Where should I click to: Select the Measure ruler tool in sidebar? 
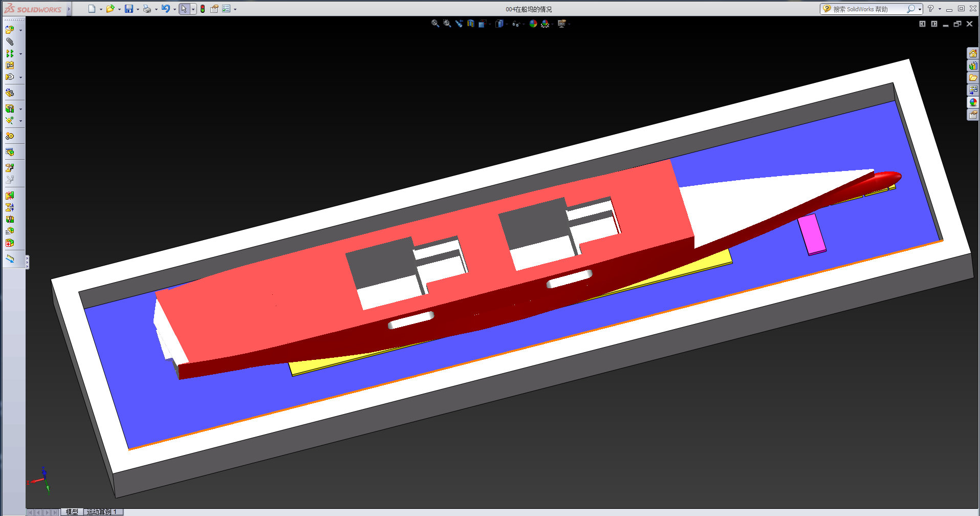tap(10, 259)
